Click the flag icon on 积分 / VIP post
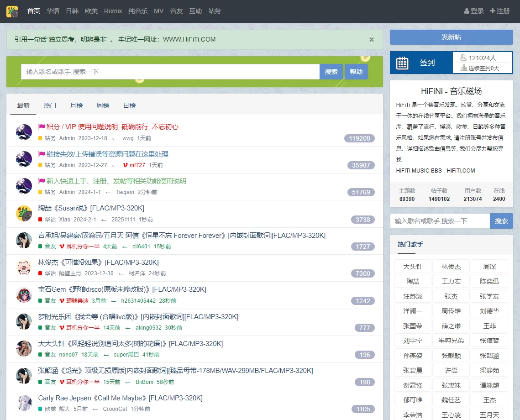Screen dimensions: 520x420 [x=42, y=127]
